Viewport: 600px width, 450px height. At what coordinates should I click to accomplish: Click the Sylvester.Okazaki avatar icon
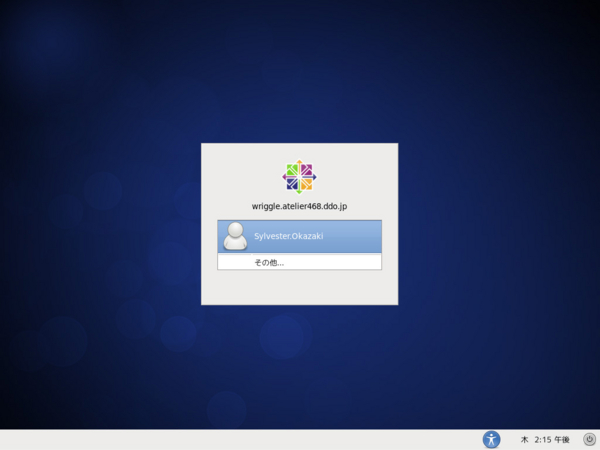[235, 236]
